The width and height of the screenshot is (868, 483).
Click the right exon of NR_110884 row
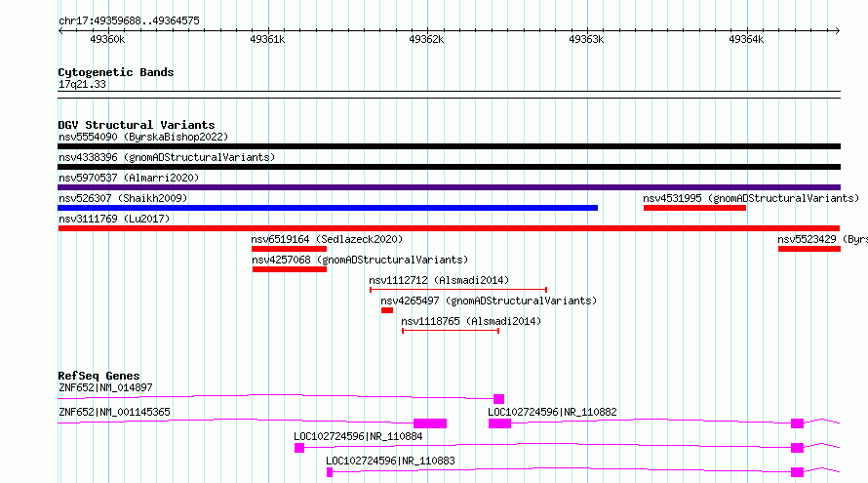point(797,448)
